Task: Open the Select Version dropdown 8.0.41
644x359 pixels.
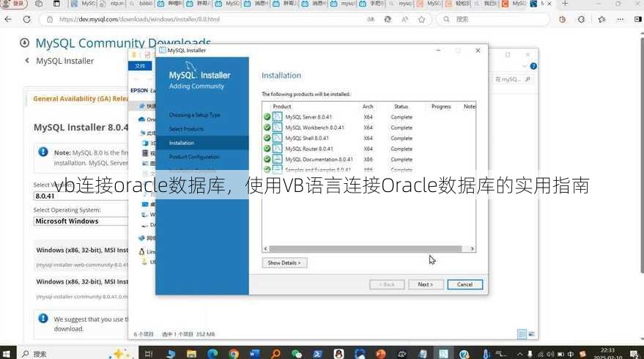Action: pos(81,196)
